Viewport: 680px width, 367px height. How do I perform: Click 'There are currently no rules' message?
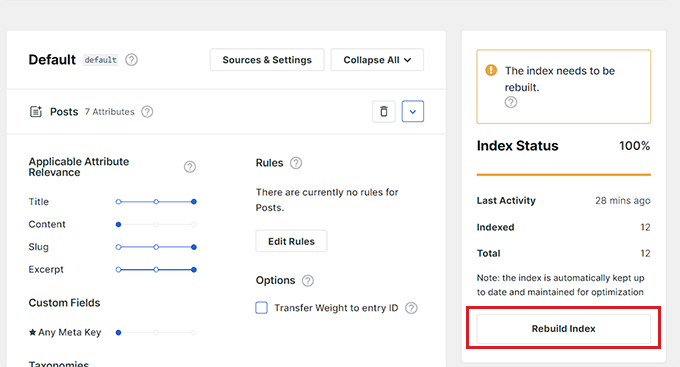(x=327, y=200)
